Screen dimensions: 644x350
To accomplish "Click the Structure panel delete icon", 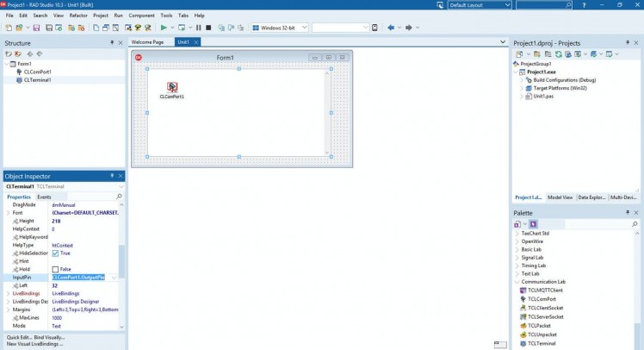I will click(18, 53).
